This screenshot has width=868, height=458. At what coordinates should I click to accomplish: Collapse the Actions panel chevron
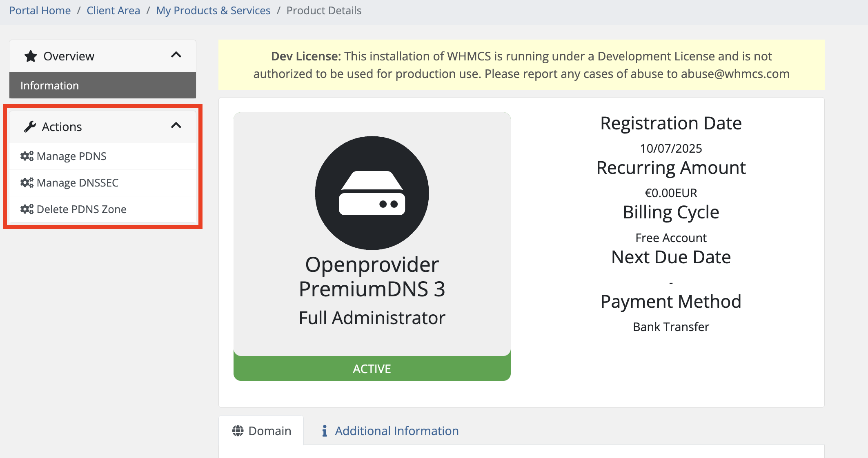176,126
